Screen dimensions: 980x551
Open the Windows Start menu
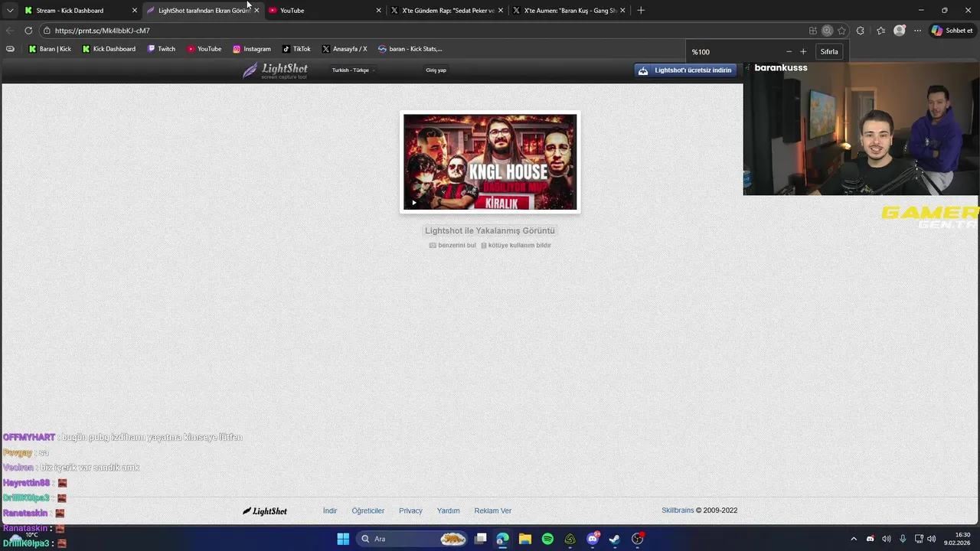(x=343, y=539)
